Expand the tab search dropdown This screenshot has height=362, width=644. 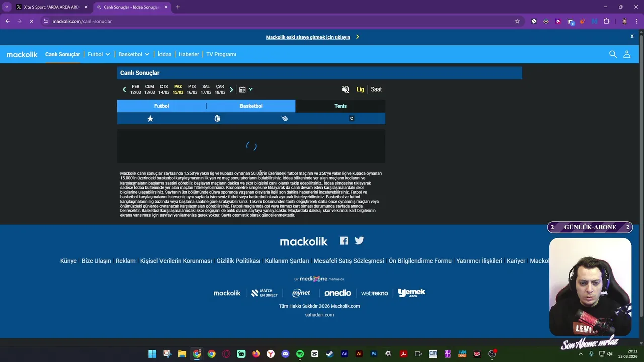click(7, 7)
